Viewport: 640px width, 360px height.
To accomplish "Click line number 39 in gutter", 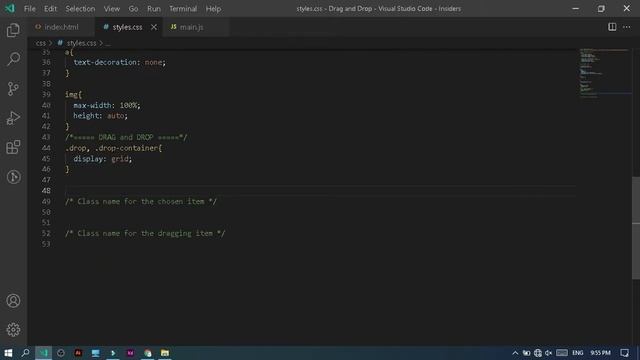I will coord(46,94).
